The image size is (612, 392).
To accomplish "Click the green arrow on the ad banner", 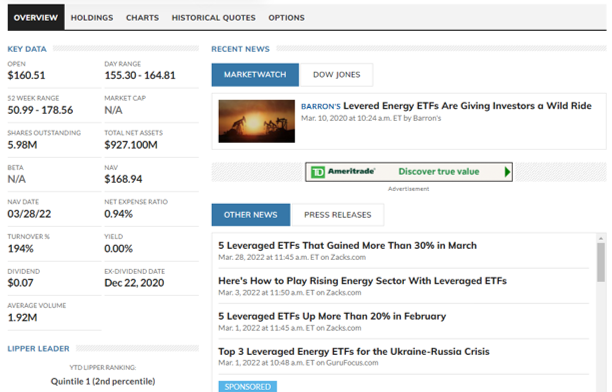I will pyautogui.click(x=507, y=172).
